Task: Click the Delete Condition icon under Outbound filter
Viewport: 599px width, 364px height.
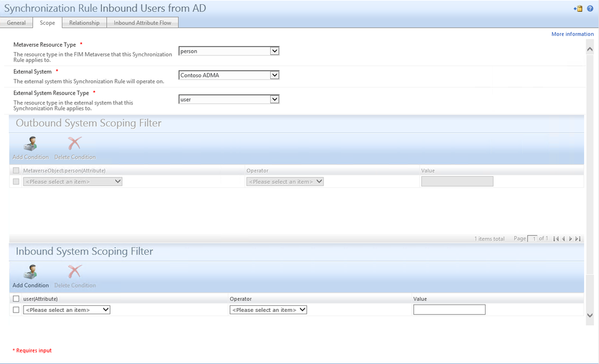Action: pos(74,144)
